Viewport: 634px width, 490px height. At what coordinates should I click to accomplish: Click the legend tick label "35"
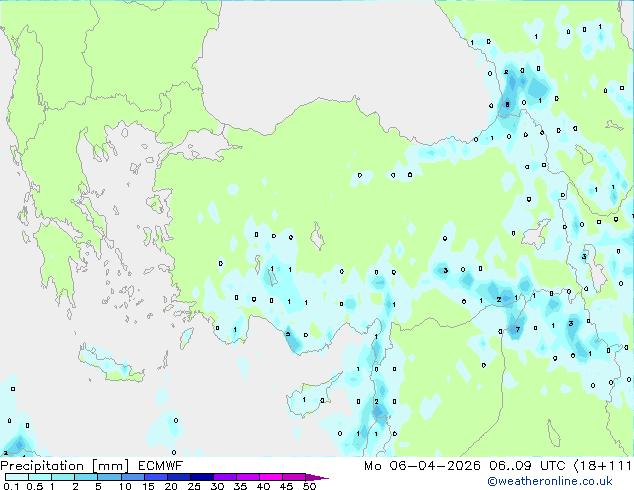pos(241,486)
